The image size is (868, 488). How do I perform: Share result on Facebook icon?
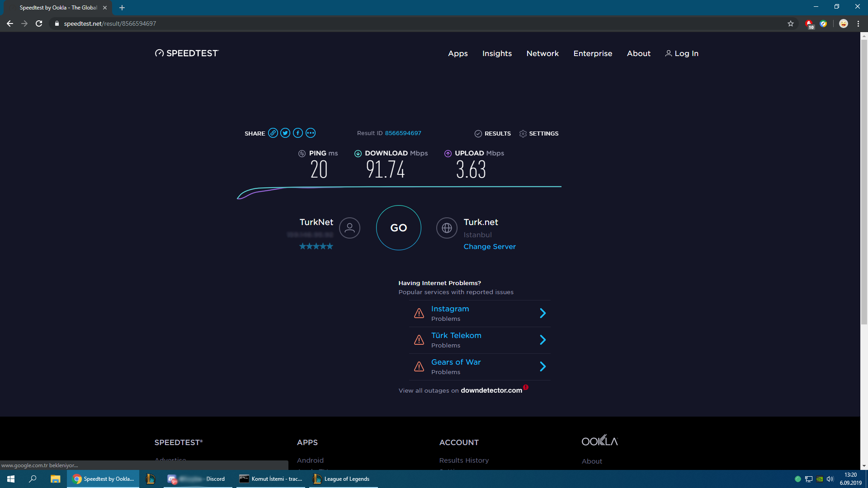297,133
